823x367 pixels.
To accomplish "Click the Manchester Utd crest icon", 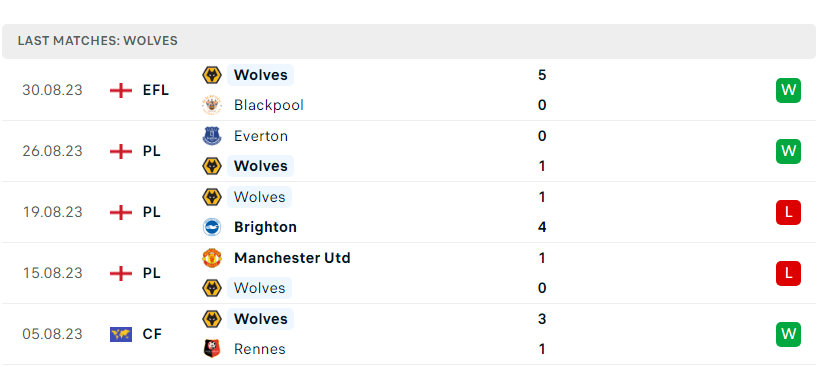I will [x=212, y=258].
